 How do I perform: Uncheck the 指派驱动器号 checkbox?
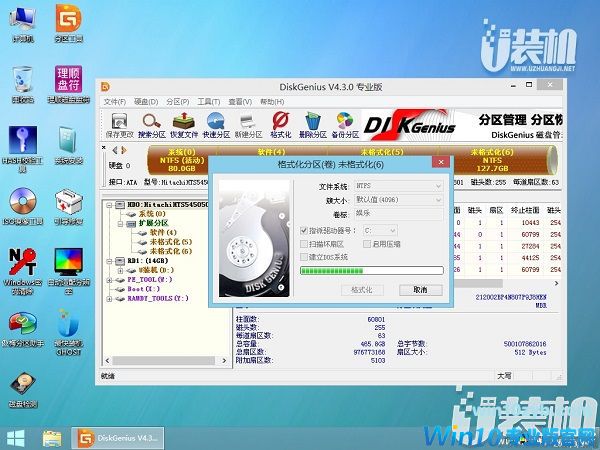304,230
